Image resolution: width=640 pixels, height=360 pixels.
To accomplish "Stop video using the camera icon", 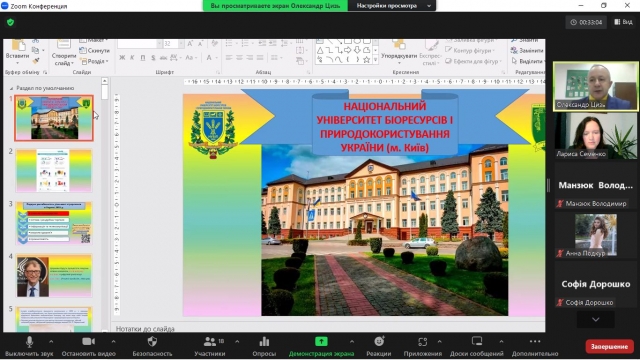I will [x=88, y=342].
